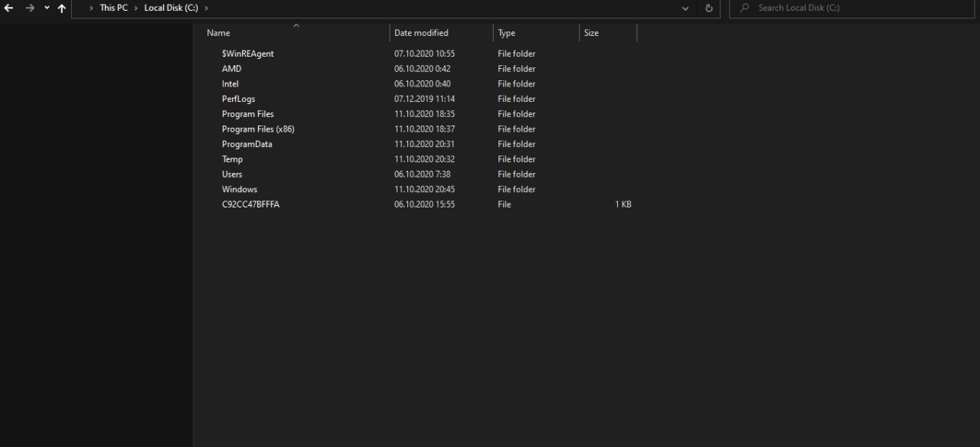Select the PerfLogs folder

239,99
